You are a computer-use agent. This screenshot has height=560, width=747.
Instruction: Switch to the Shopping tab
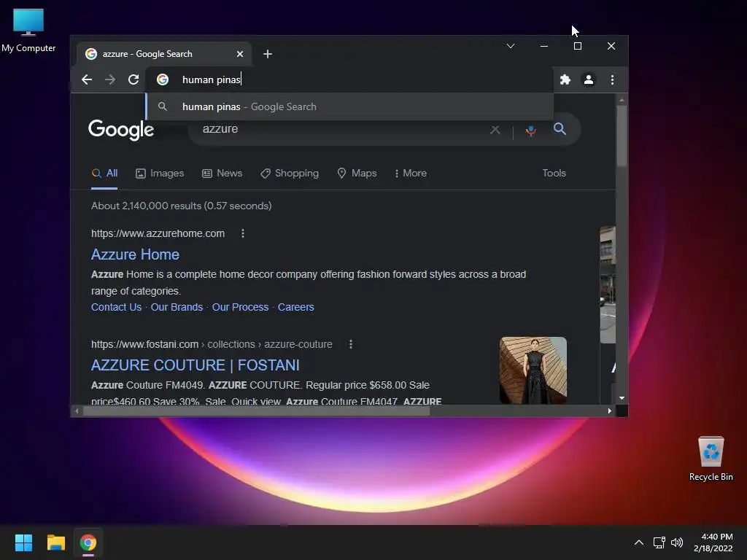tap(290, 174)
